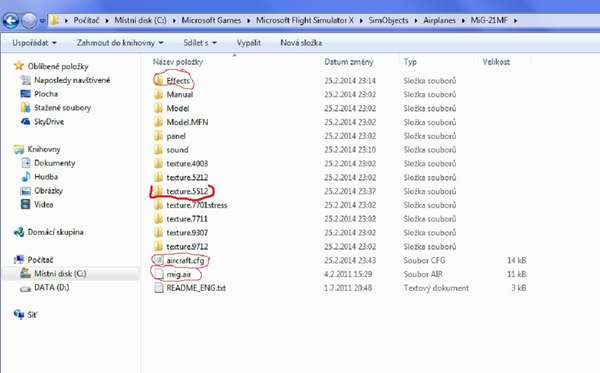This screenshot has width=600, height=373.
Task: Click the DATA (D:) drive icon
Action: [x=26, y=288]
